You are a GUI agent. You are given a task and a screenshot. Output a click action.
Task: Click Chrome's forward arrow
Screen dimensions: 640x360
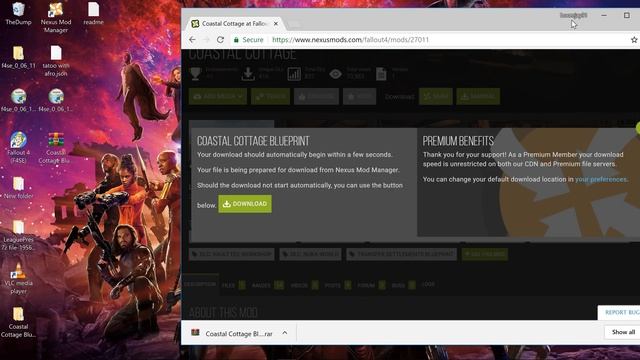[206, 40]
